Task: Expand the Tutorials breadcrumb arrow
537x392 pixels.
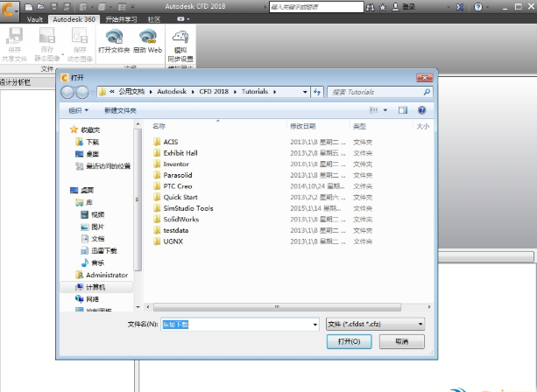Action: coord(275,92)
